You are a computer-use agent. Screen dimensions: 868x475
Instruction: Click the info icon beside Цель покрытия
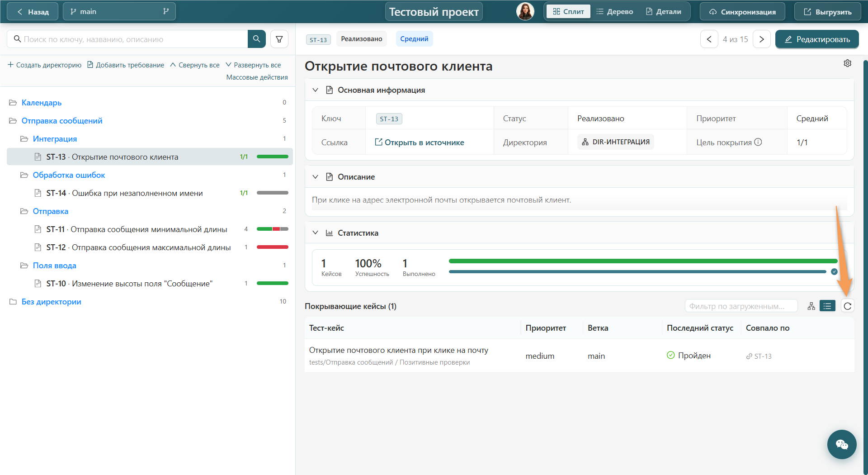[x=758, y=142]
